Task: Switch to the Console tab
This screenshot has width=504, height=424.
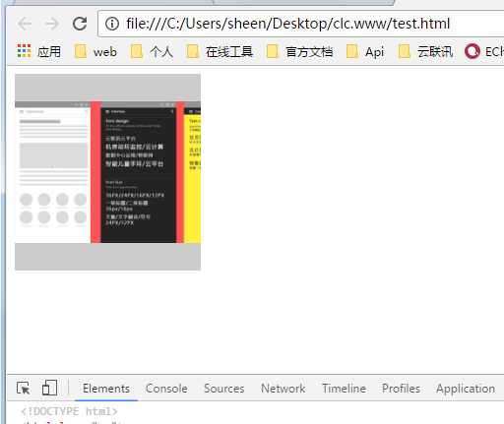Action: coord(166,389)
